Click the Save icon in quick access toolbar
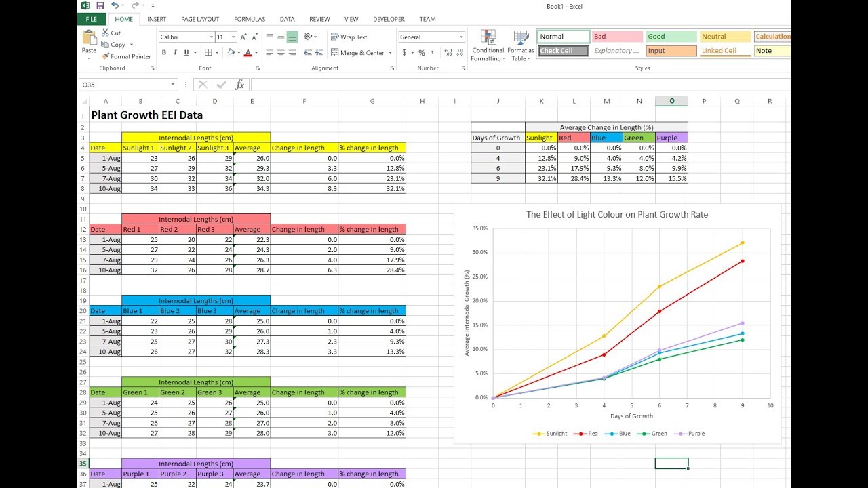 click(100, 5)
